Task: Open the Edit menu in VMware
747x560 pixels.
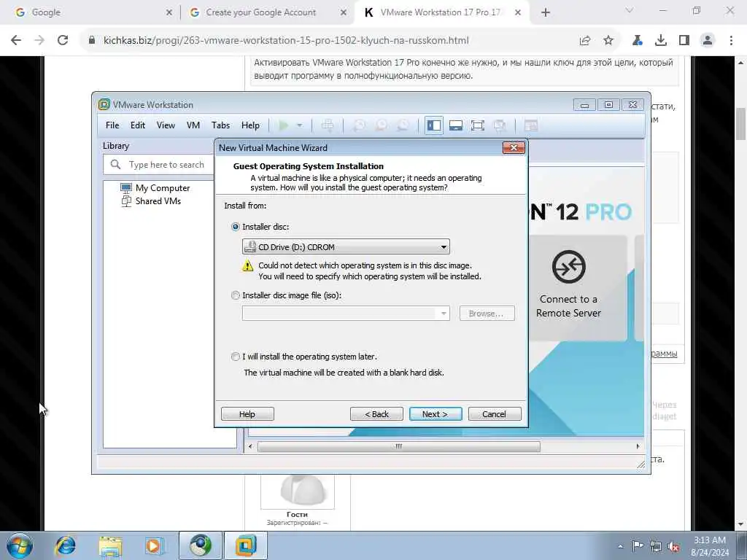Action: click(138, 125)
